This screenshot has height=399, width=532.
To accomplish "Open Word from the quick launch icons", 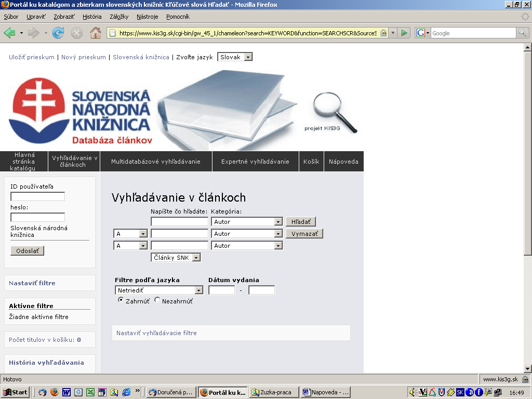I will [66, 392].
